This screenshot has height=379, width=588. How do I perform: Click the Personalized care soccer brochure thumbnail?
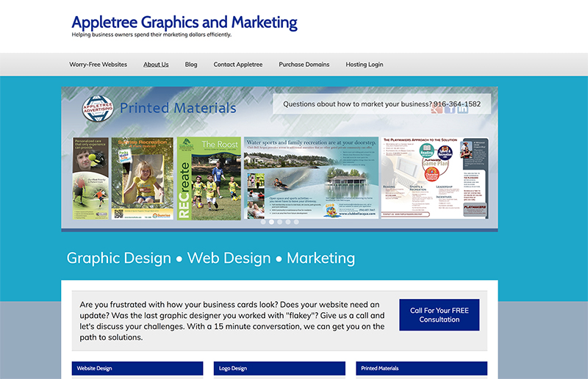point(90,178)
